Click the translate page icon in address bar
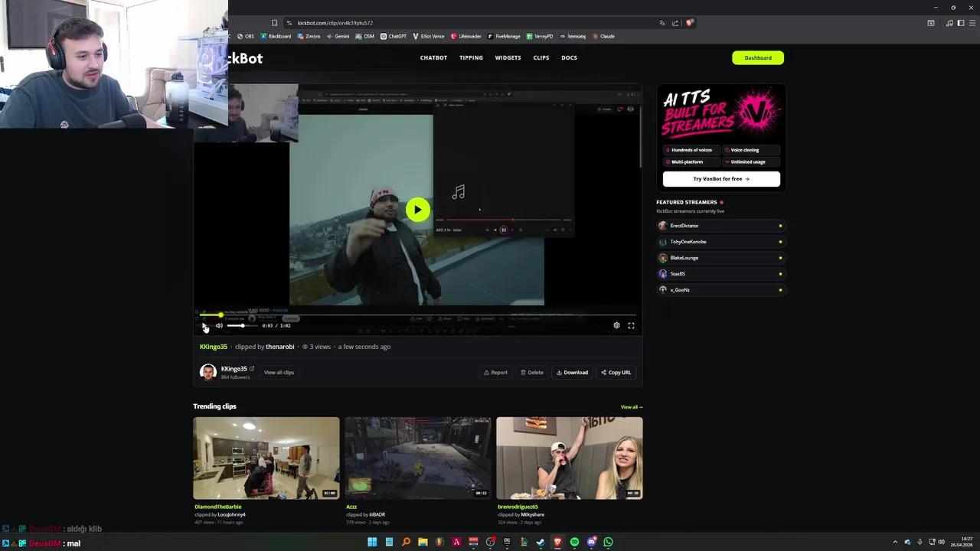The image size is (980, 551). click(662, 23)
